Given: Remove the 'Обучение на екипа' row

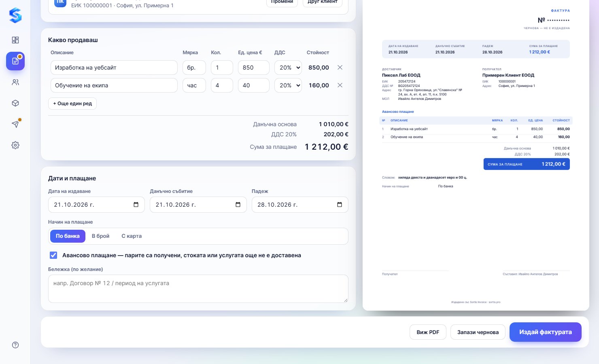Looking at the screenshot, I should (340, 85).
